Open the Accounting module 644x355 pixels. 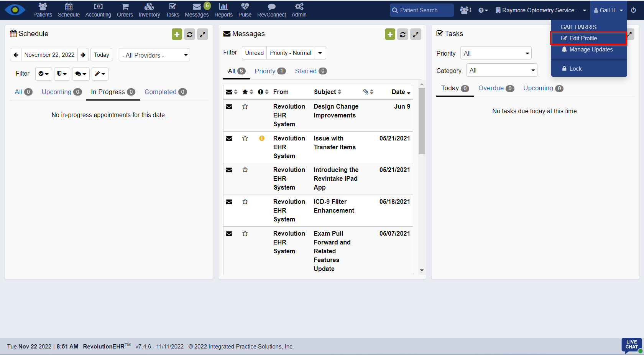pos(98,10)
